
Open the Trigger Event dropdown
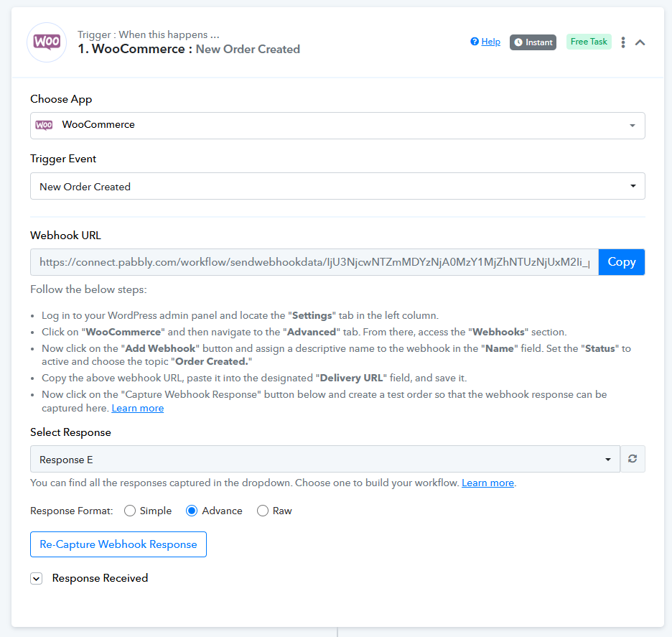337,186
